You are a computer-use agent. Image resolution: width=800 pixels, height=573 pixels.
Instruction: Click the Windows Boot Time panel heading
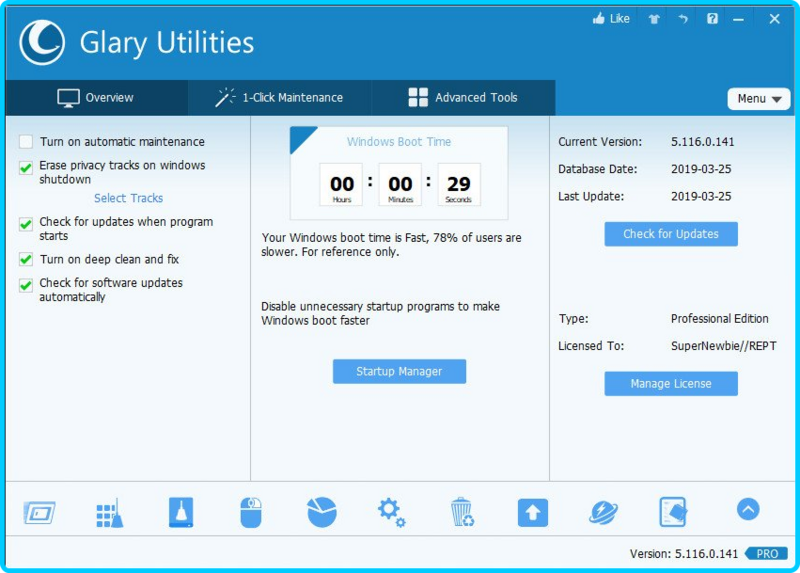[x=399, y=142]
